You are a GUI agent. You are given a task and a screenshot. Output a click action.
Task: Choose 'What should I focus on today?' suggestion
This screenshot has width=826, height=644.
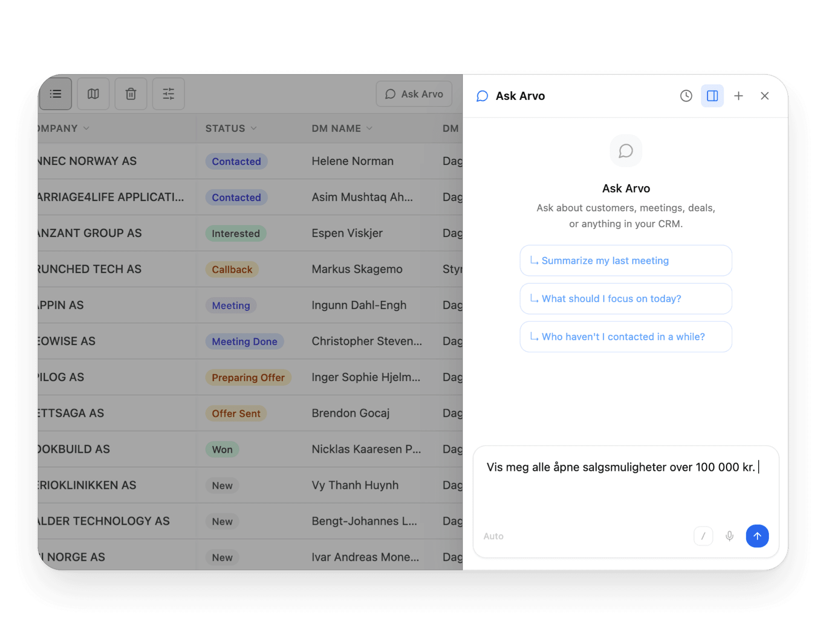point(626,299)
